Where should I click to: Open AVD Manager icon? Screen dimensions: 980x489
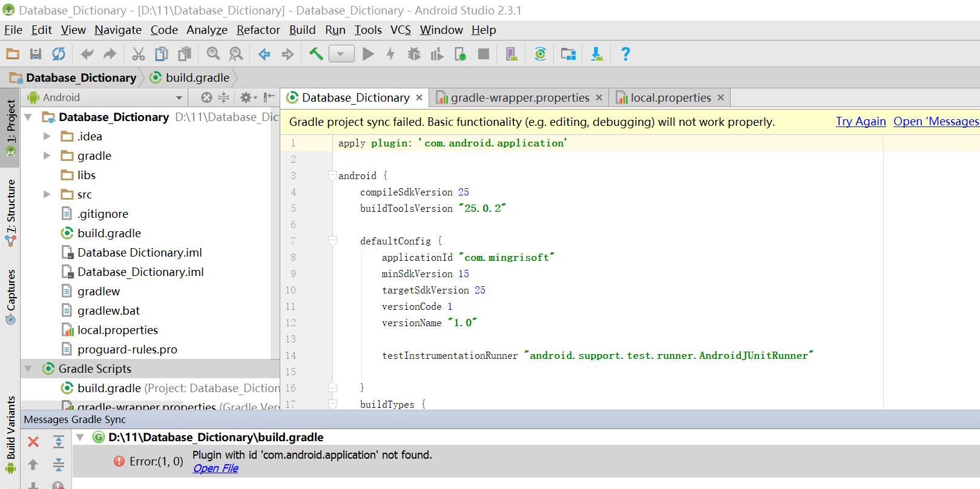coord(511,54)
